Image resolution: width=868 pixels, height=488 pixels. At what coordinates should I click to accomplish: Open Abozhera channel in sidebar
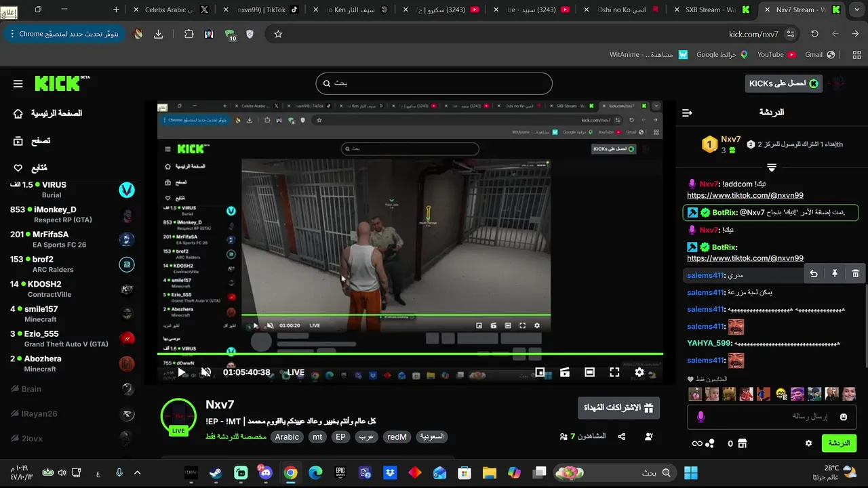(x=71, y=363)
